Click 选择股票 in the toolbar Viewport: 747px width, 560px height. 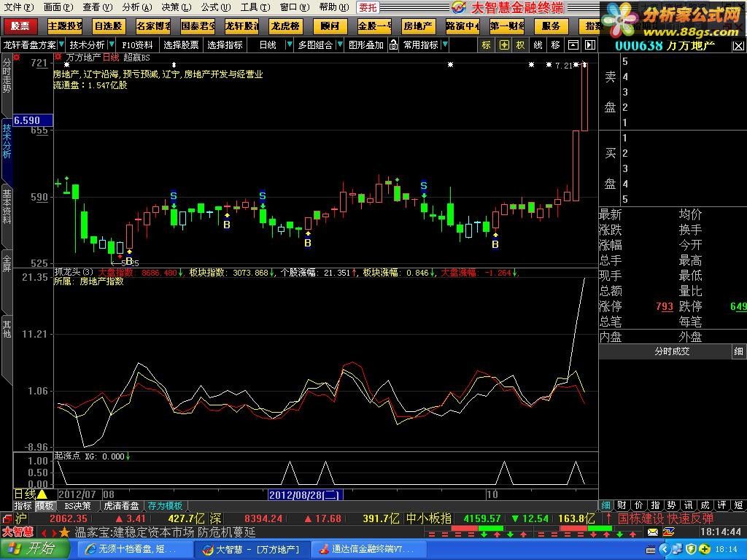[181, 44]
